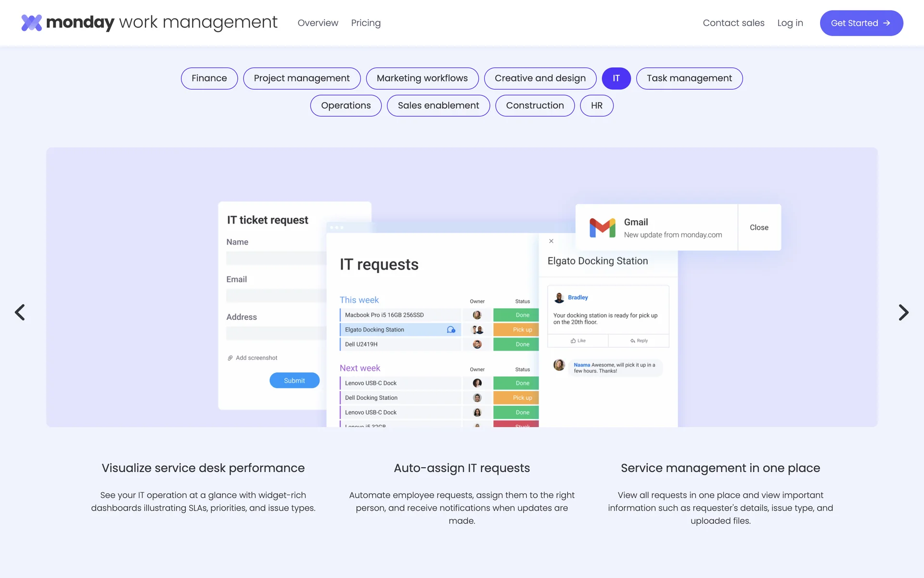
Task: Click the Get Started button
Action: [x=861, y=23]
